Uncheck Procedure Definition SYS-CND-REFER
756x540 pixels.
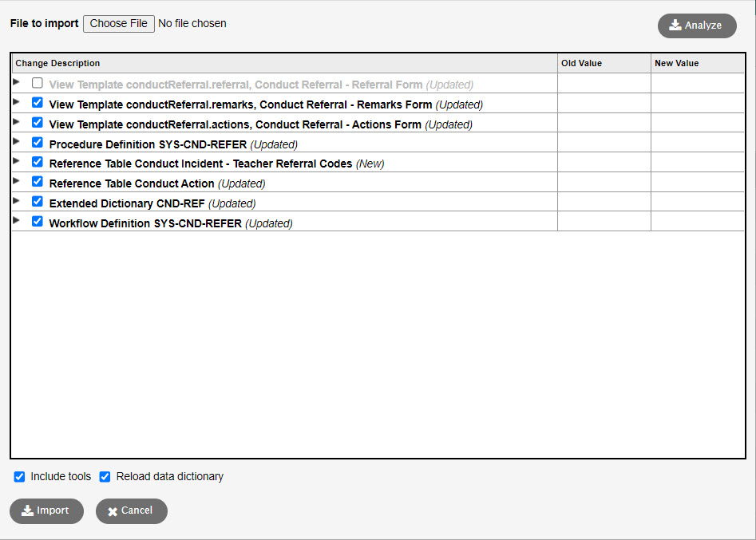[37, 142]
